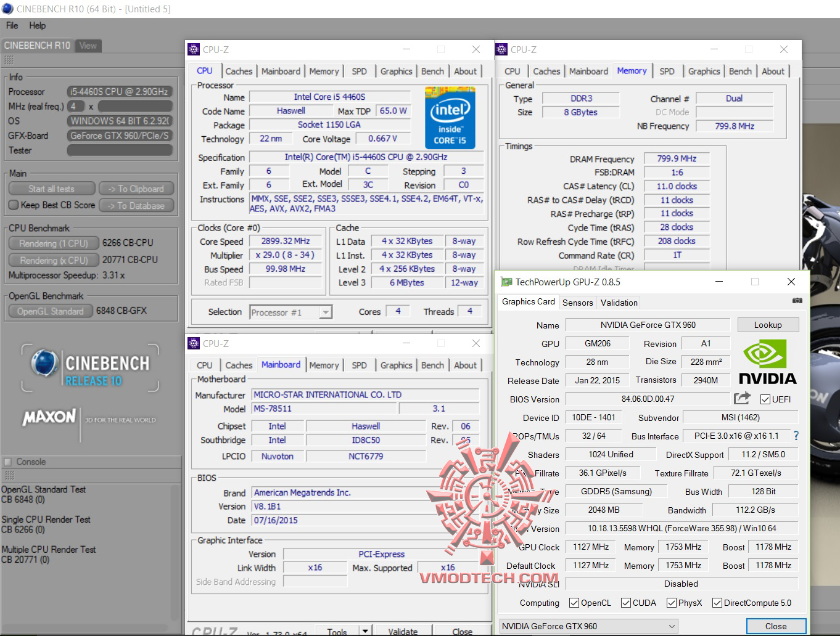Click the Multiple CPU Render Test console entry
This screenshot has width=840, height=636.
coord(49,555)
